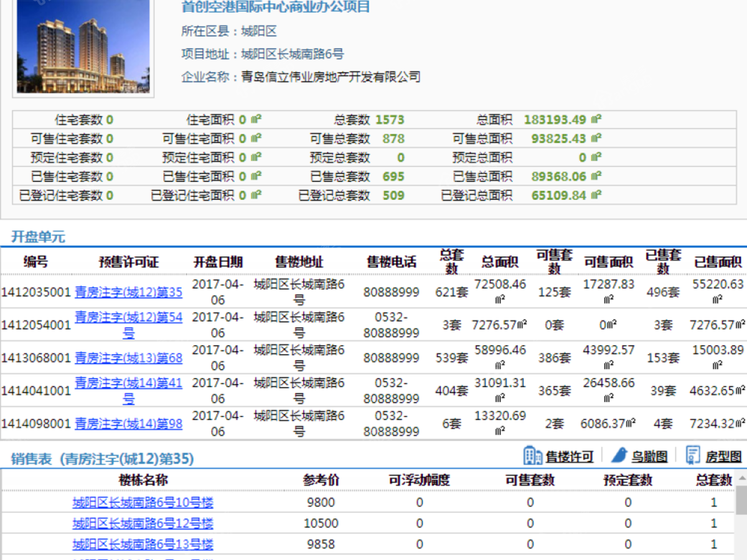This screenshot has width=747, height=560.
Task: Click the 预售许可证 column header
Action: (x=129, y=262)
